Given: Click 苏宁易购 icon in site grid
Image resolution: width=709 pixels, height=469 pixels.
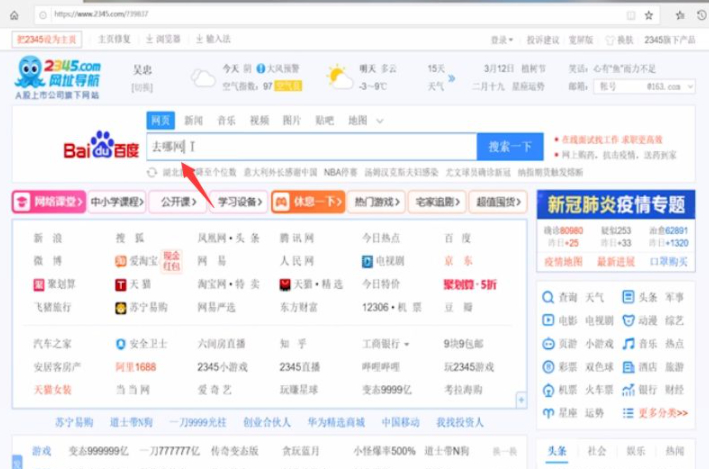Looking at the screenshot, I should [121, 308].
